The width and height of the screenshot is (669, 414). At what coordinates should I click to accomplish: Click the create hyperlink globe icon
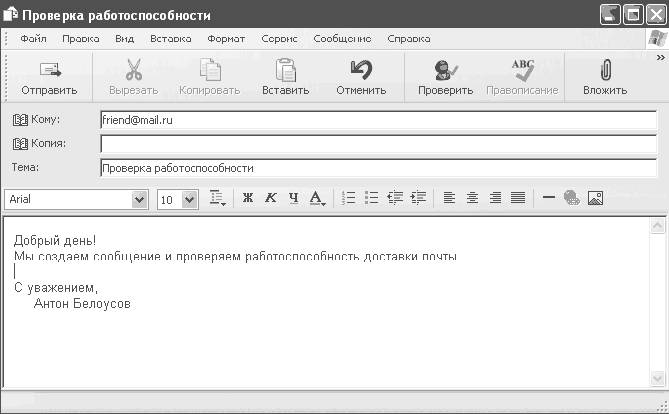pyautogui.click(x=572, y=198)
